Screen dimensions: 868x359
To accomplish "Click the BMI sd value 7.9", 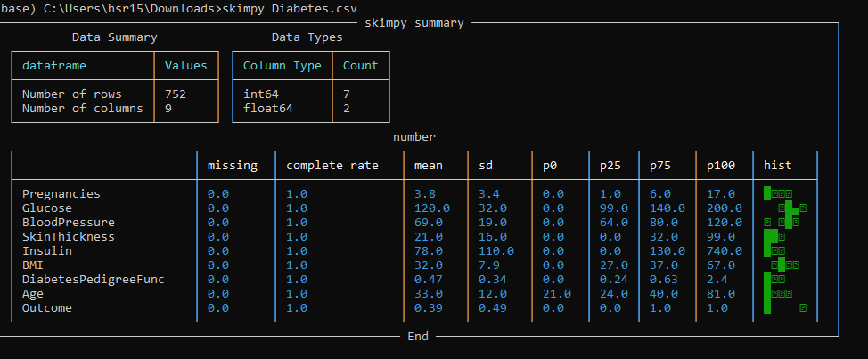I will [x=488, y=265].
